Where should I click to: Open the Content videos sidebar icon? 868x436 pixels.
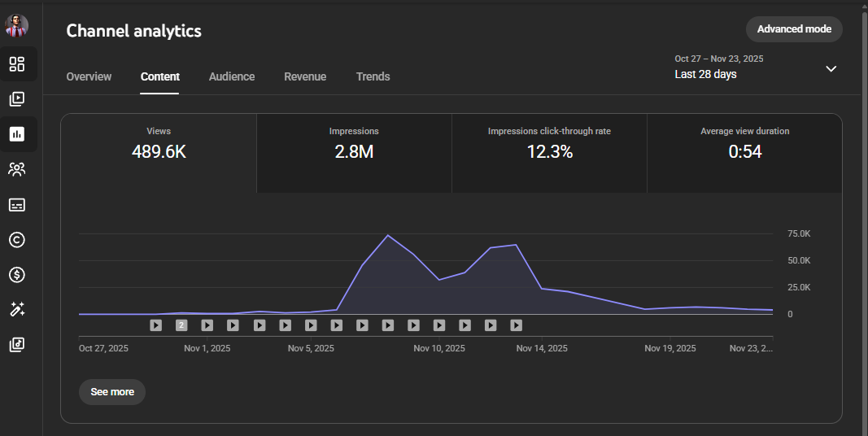17,99
